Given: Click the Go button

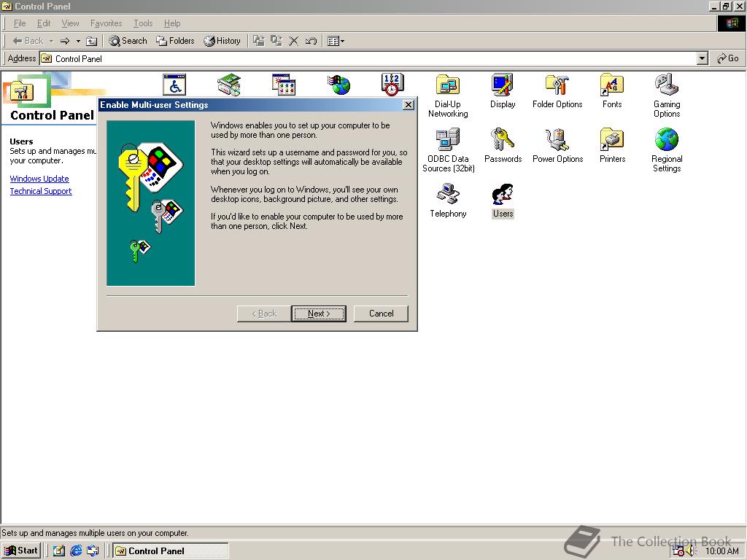Looking at the screenshot, I should pyautogui.click(x=727, y=58).
